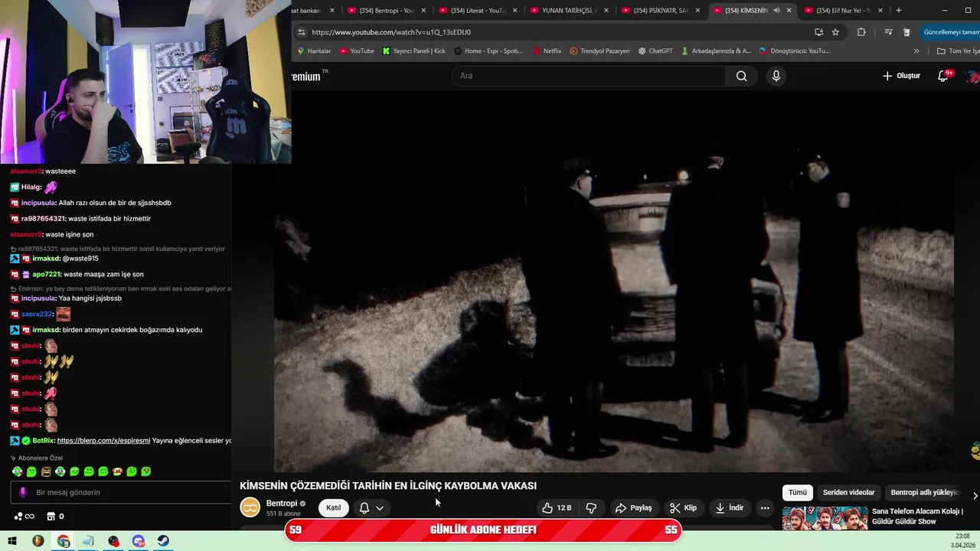The image size is (980, 551).
Task: Open the Trendyol Pazaryeri bookmark
Action: coord(599,51)
